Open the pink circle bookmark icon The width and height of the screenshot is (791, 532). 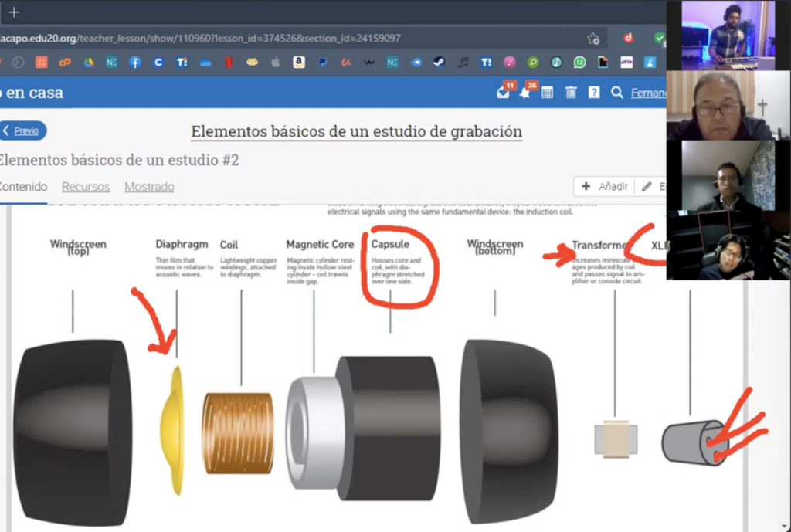[x=510, y=63]
